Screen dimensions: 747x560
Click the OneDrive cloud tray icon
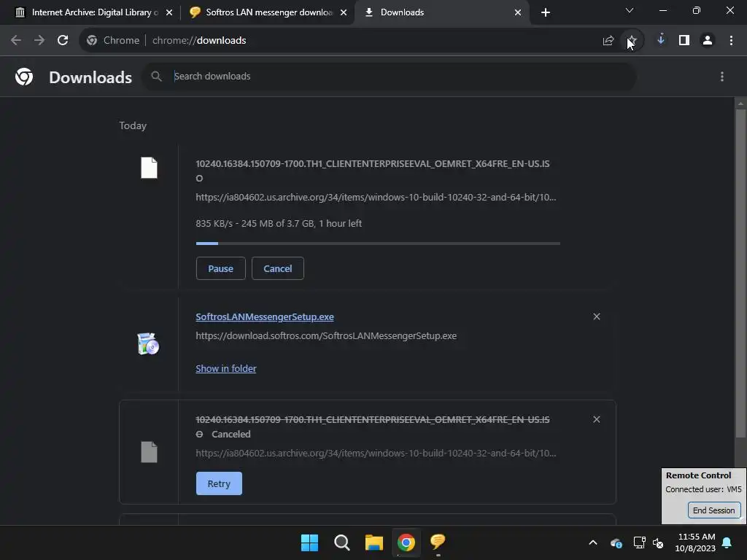616,542
